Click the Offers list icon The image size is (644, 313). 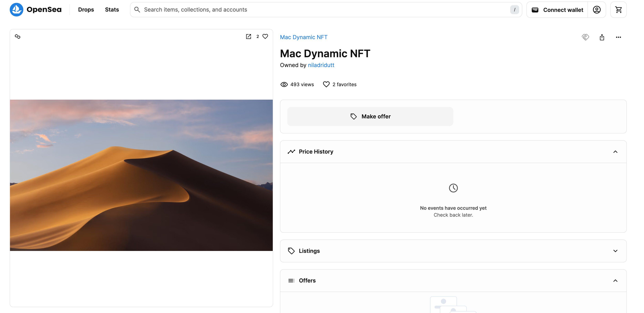(291, 281)
